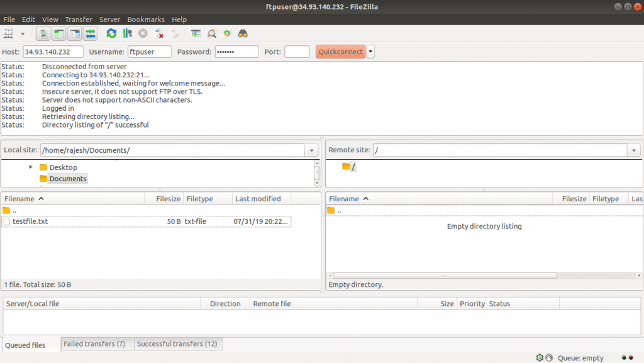
Task: Select the Documents folder in local tree
Action: coord(68,179)
